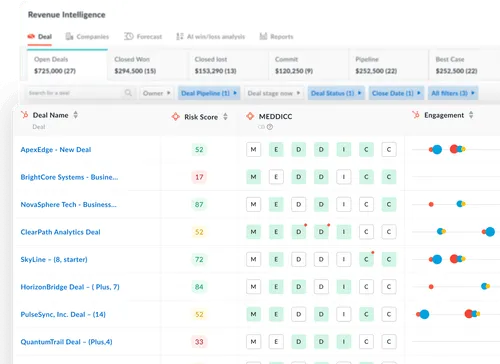500x364 pixels.
Task: Sort by Deal Name column arrows
Action: pyautogui.click(x=76, y=115)
